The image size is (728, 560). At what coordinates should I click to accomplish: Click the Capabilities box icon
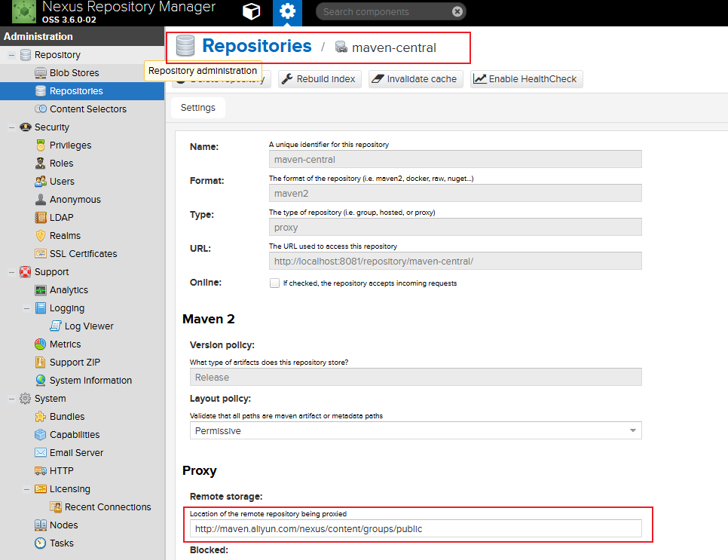click(41, 435)
